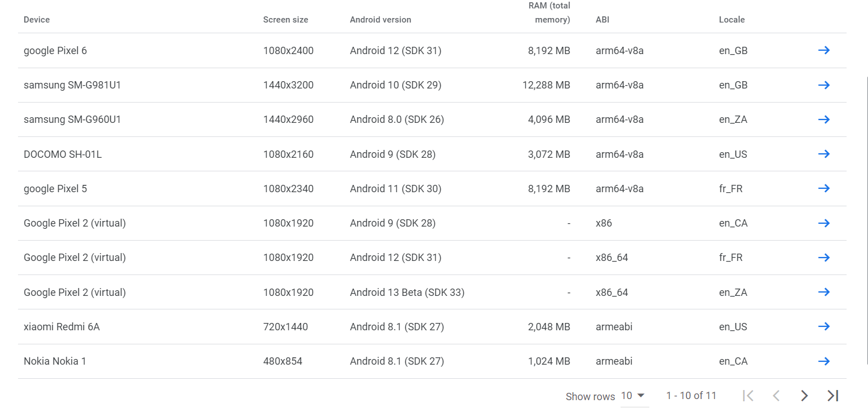Click the Locale column header
The image size is (868, 412).
[x=732, y=19]
